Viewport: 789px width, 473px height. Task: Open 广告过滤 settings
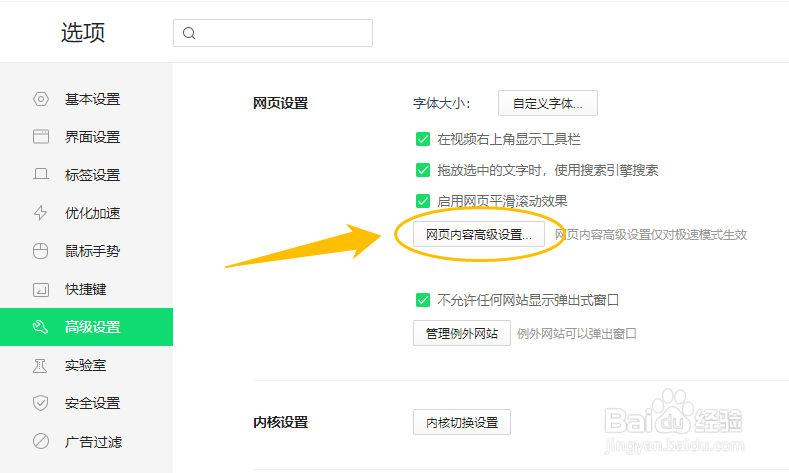pyautogui.click(x=87, y=441)
